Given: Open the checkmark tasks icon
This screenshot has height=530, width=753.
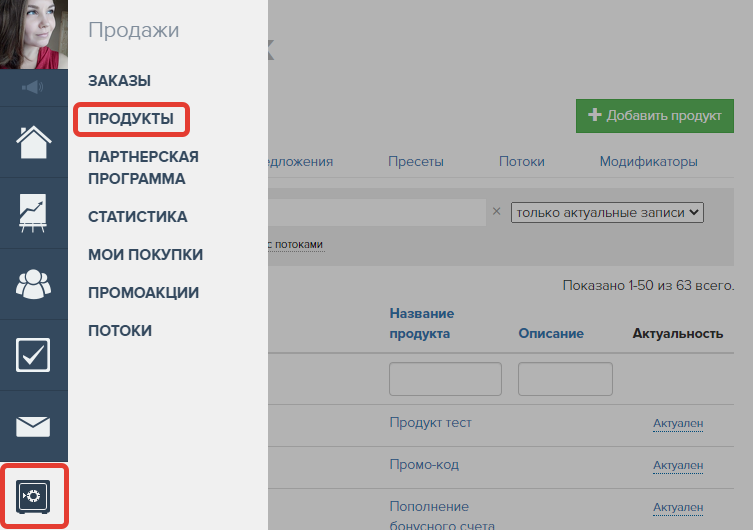Looking at the screenshot, I should click(x=34, y=355).
